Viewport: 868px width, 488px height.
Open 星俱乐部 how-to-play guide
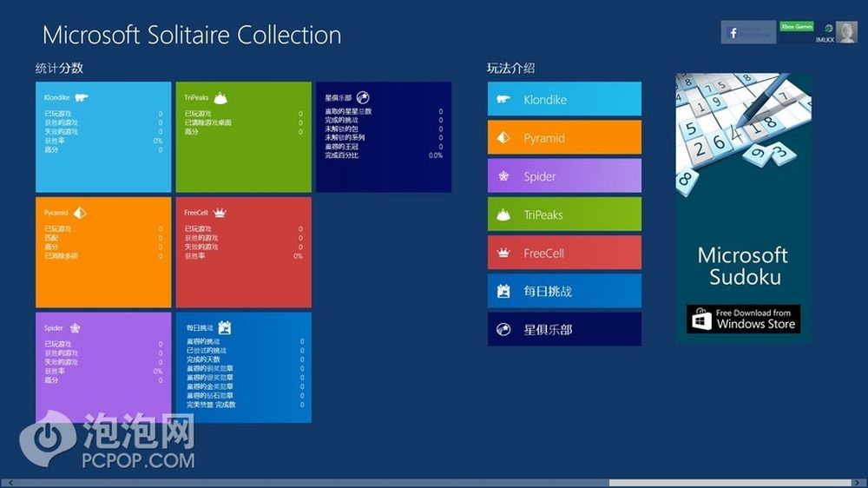(x=565, y=330)
